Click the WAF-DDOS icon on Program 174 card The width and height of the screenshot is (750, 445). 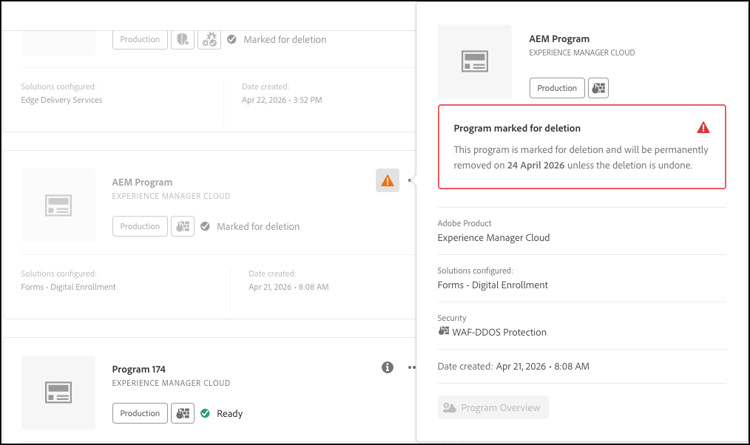point(183,413)
